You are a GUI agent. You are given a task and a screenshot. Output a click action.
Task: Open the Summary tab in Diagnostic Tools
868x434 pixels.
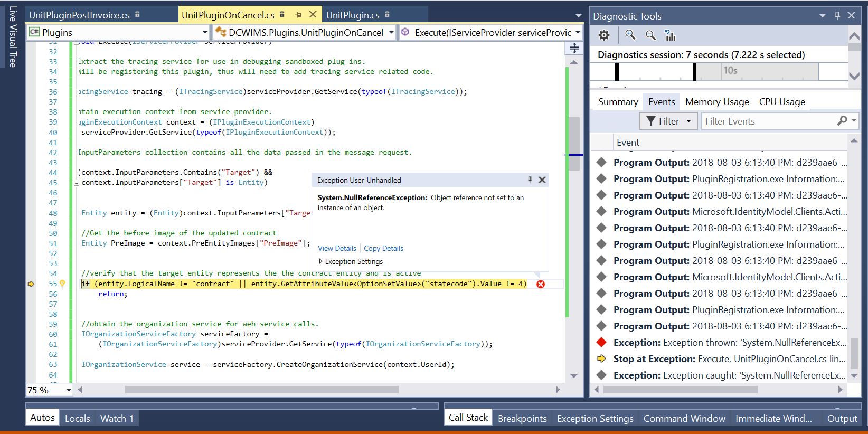(x=618, y=102)
